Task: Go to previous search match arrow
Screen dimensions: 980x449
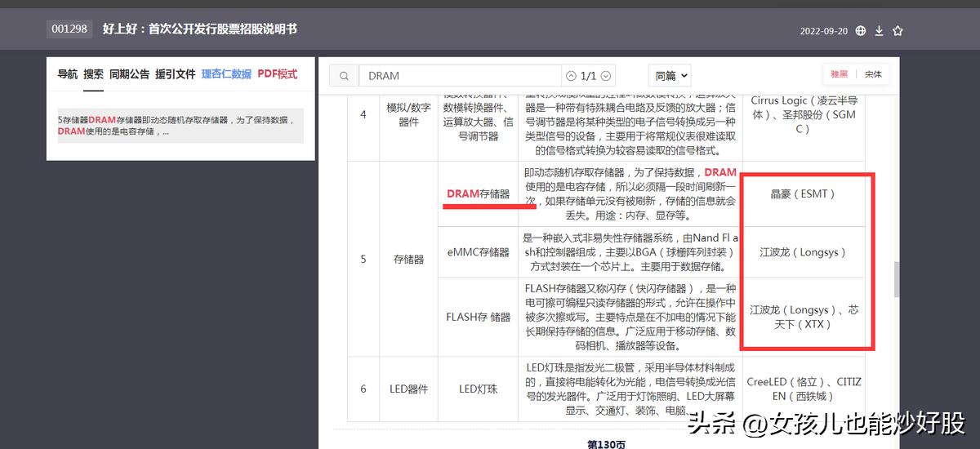Action: pos(571,76)
